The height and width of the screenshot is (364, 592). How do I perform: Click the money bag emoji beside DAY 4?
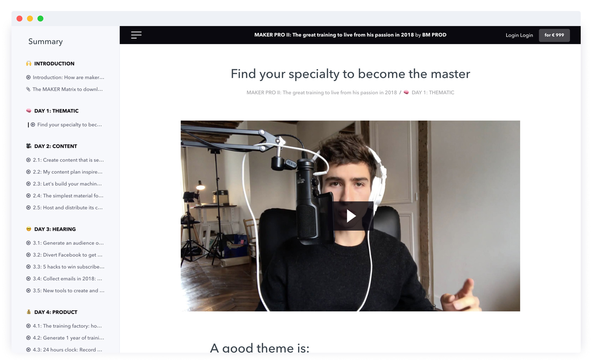coord(28,312)
